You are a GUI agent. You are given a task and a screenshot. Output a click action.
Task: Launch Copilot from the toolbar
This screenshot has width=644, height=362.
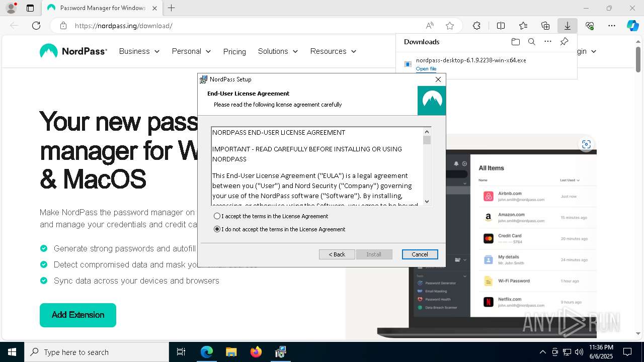click(632, 26)
